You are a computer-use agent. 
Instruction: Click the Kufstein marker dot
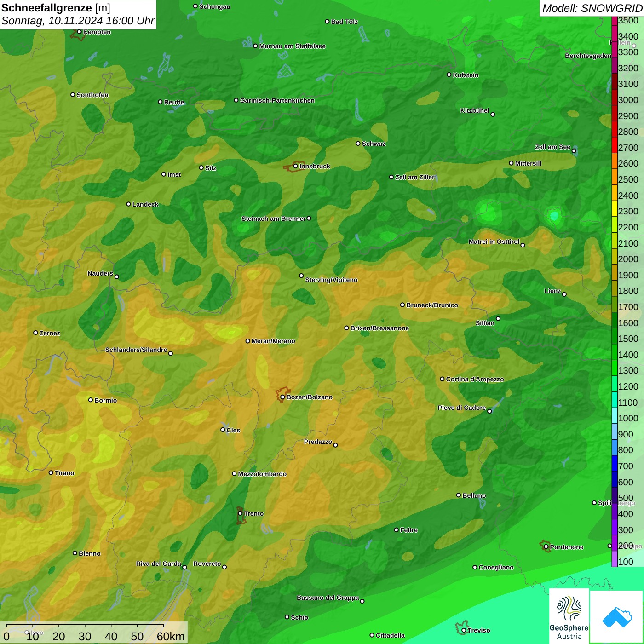(x=449, y=75)
